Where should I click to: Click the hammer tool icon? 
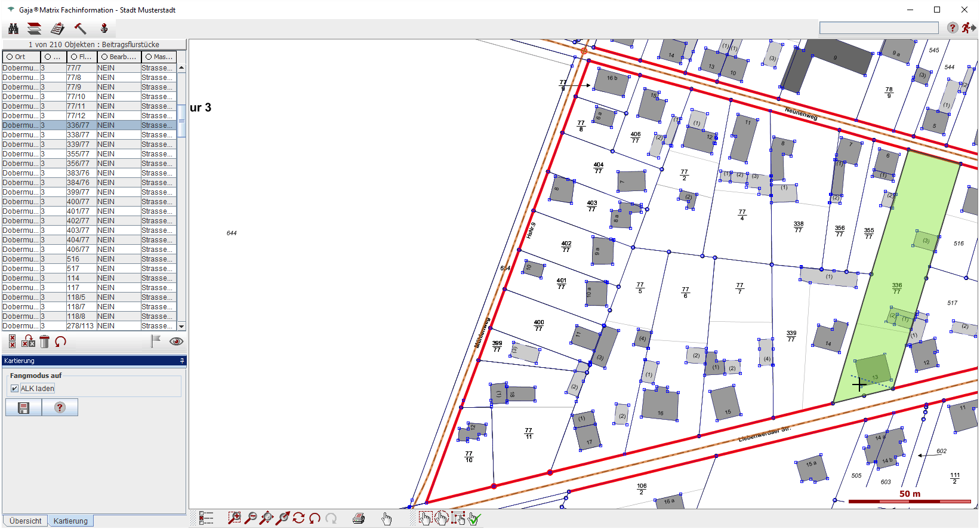80,29
